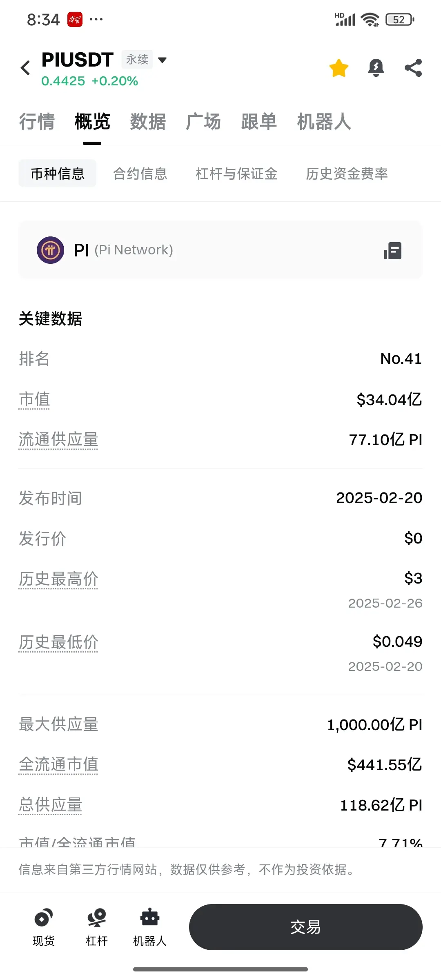Switch to the 数据 tab
This screenshot has width=441, height=980.
tap(148, 122)
